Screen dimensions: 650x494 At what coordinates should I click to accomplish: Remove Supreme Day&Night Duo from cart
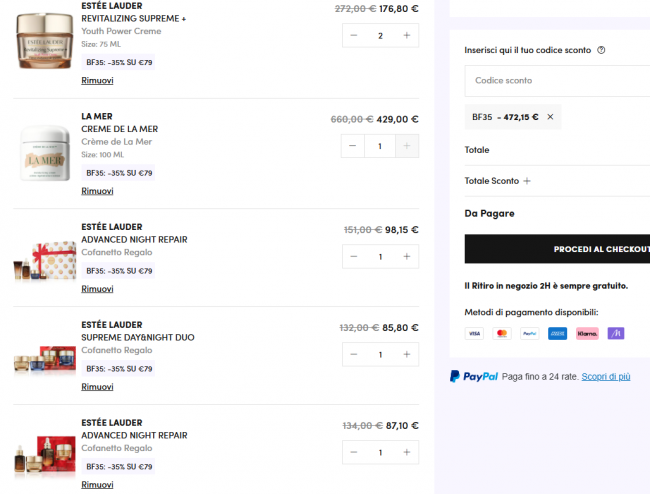pos(97,387)
